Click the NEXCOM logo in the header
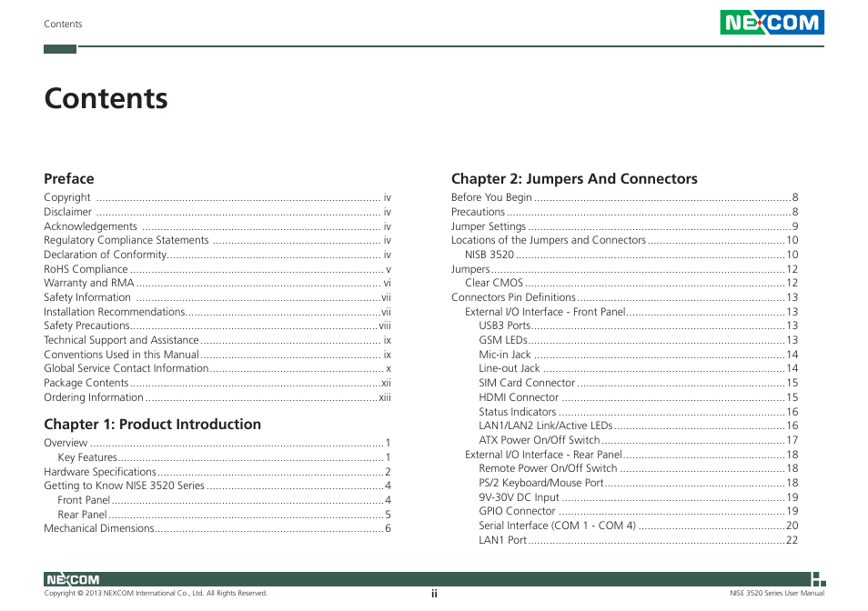 [x=772, y=22]
